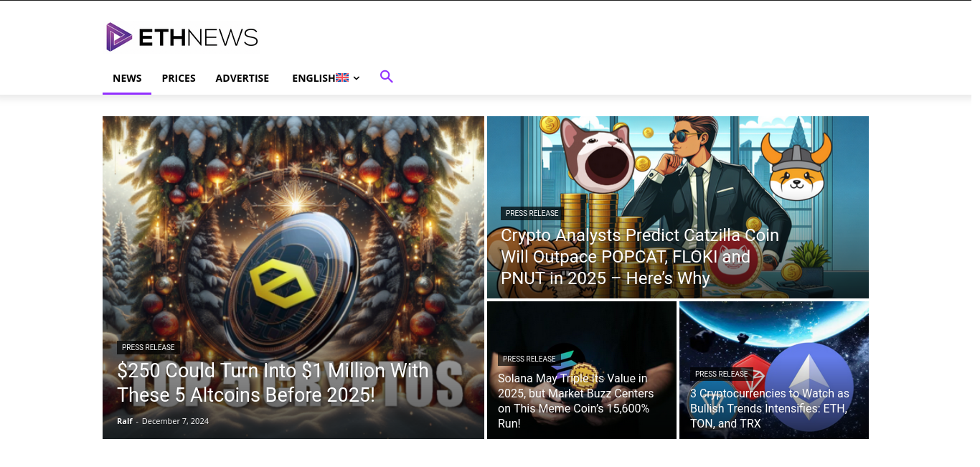Click Press Release tag on ETH, TON, TRX article

722,374
